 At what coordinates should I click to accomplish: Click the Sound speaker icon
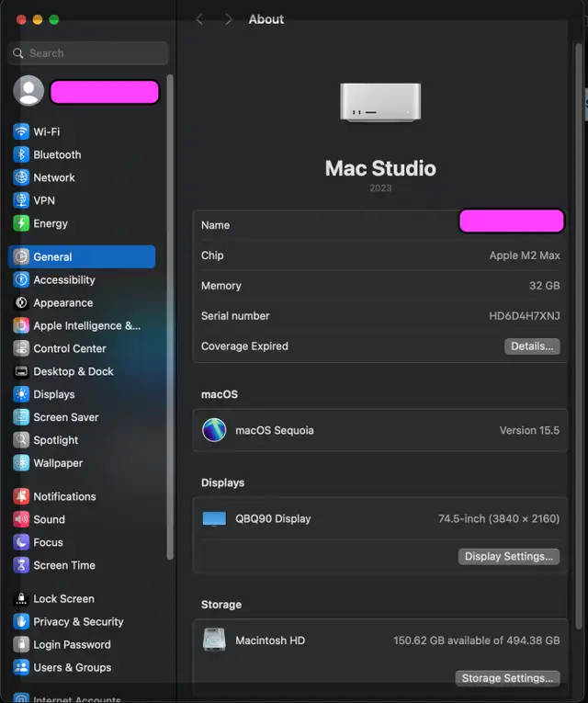point(21,519)
